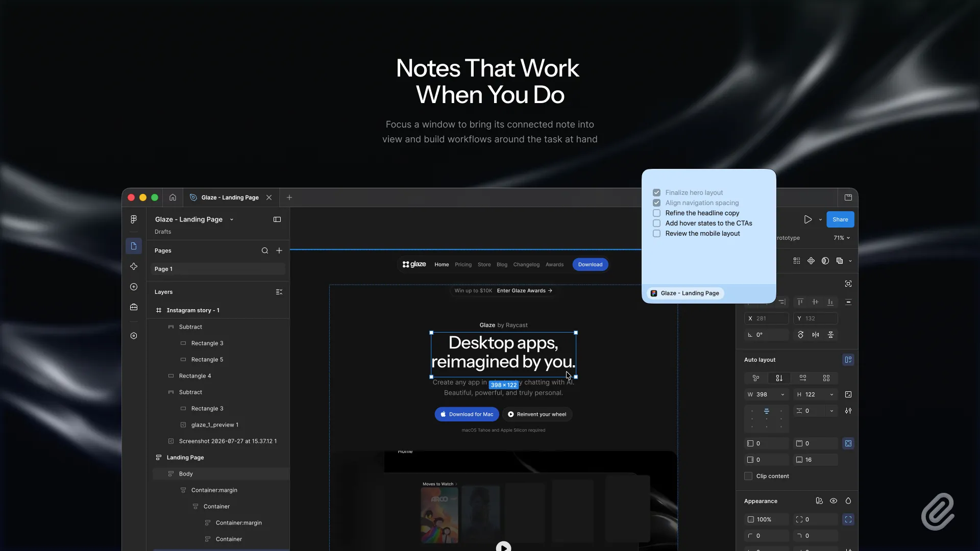Viewport: 980px width, 551px height.
Task: Click the blue Share button
Action: 840,219
